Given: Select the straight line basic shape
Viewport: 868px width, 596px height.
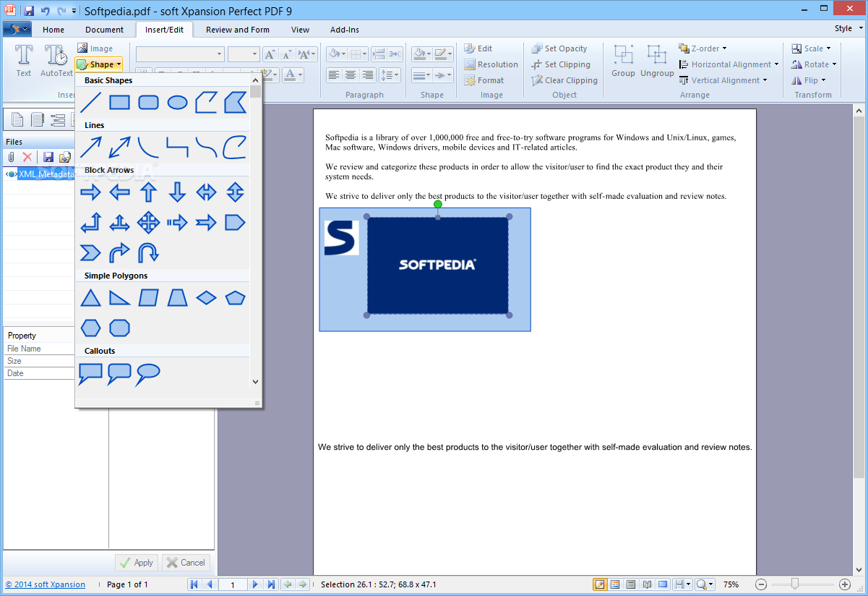Looking at the screenshot, I should [x=90, y=103].
